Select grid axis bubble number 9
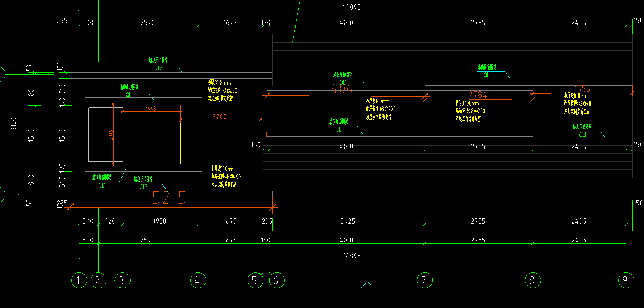644x308 pixels. (x=626, y=280)
